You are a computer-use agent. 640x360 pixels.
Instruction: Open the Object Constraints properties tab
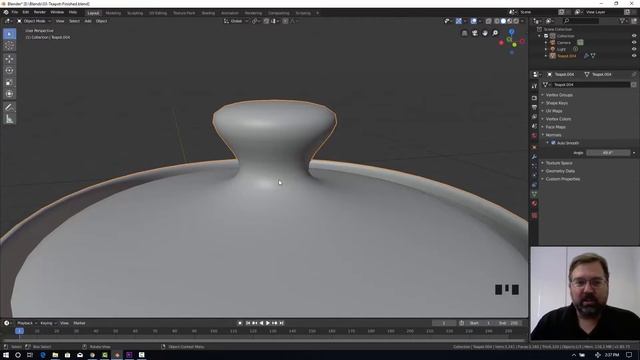coord(534,185)
